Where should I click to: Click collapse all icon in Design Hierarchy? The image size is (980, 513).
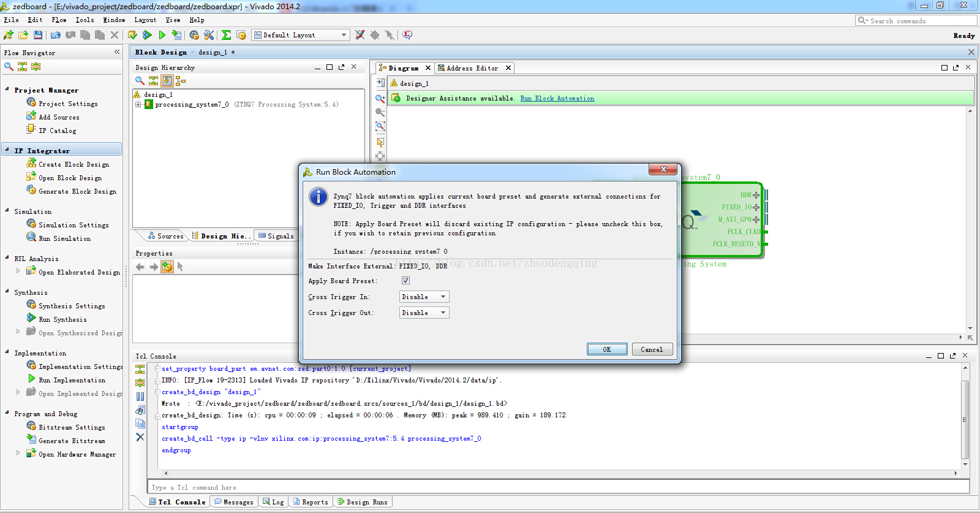[x=153, y=80]
